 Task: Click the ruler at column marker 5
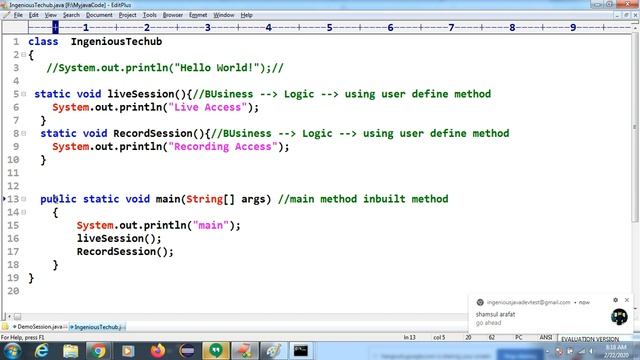point(329,27)
